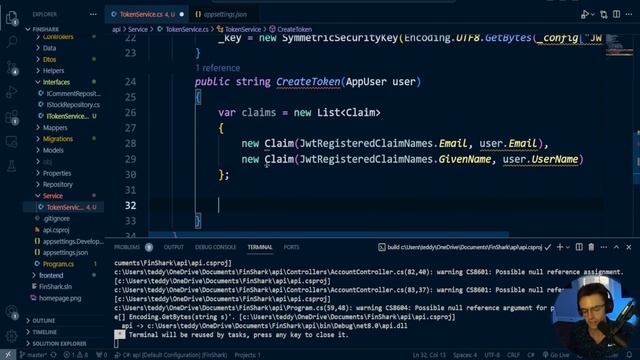Image resolution: width=640 pixels, height=360 pixels.
Task: Open the Remote Explorer view icon
Action: 12,142
